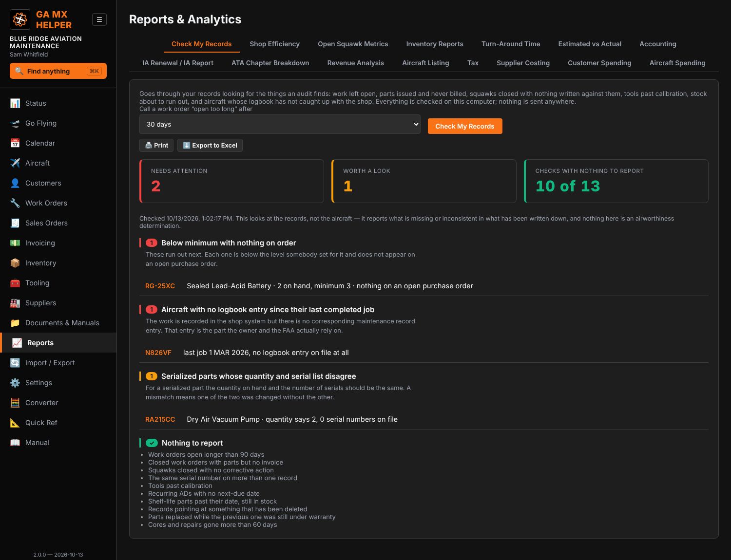Screen dimensions: 731x560
Task: Open Manual via its book icon
Action: coord(15,443)
